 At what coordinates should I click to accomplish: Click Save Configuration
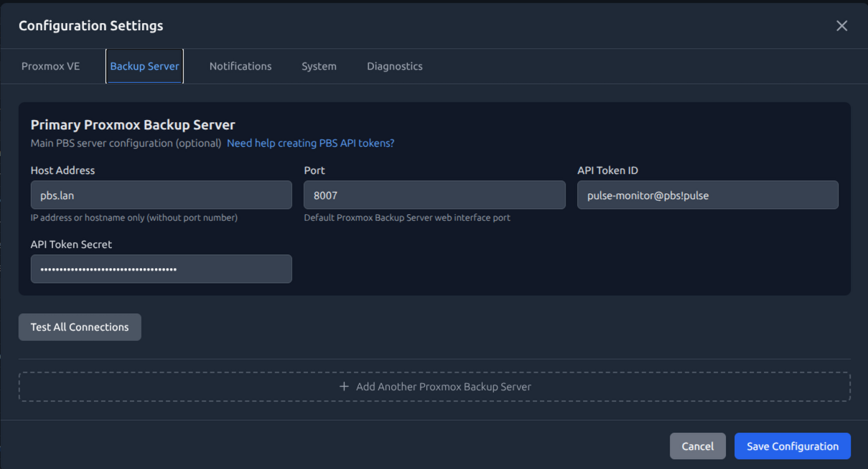(792, 446)
